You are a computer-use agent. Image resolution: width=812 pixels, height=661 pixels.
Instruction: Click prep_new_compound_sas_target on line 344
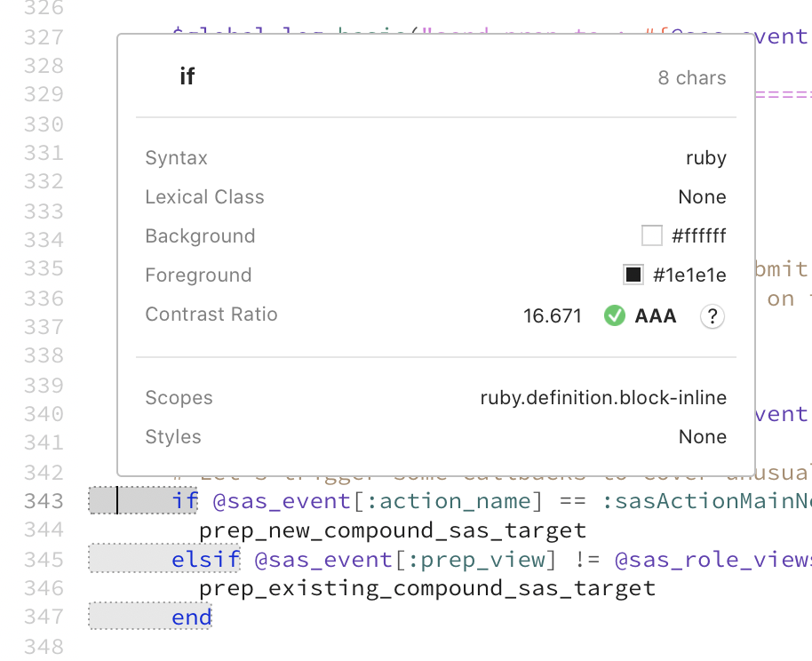[393, 530]
